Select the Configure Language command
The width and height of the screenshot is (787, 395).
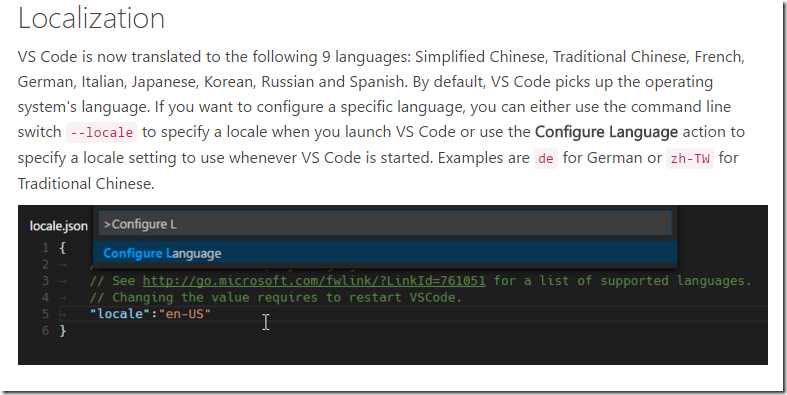click(x=385, y=253)
